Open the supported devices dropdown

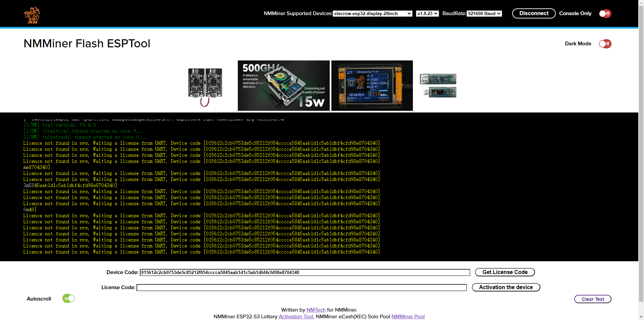[x=372, y=14]
